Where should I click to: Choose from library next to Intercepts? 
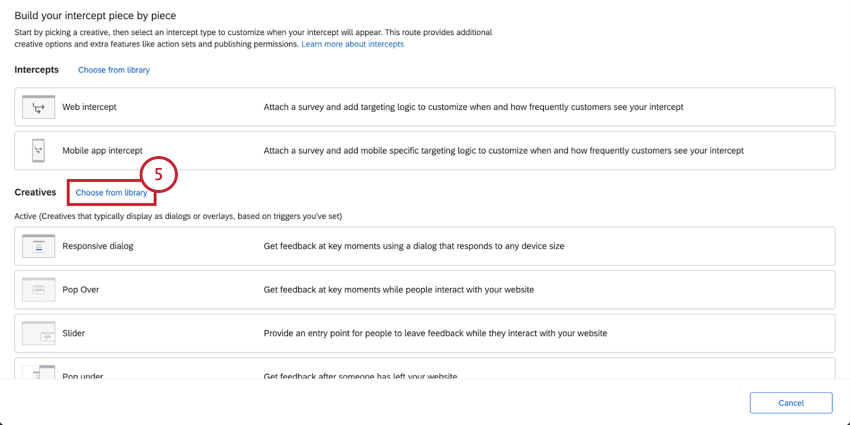pos(114,70)
